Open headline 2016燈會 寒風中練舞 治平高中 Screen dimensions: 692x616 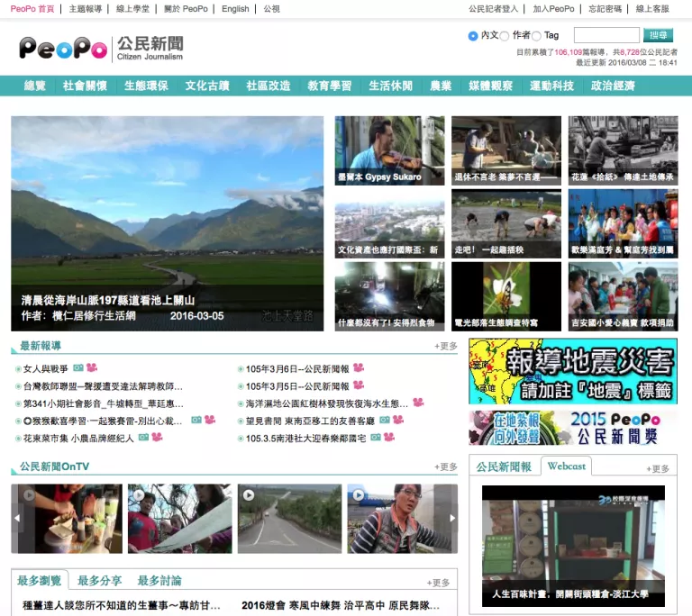coord(341,605)
